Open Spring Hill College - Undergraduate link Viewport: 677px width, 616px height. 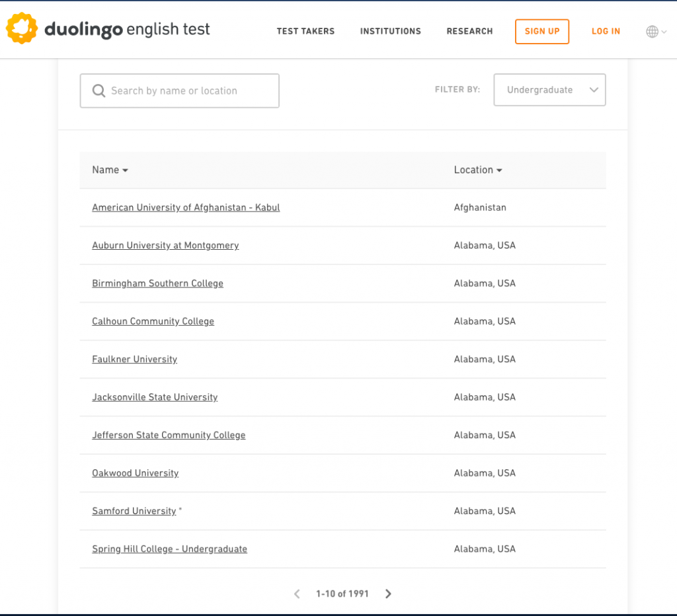pyautogui.click(x=169, y=549)
